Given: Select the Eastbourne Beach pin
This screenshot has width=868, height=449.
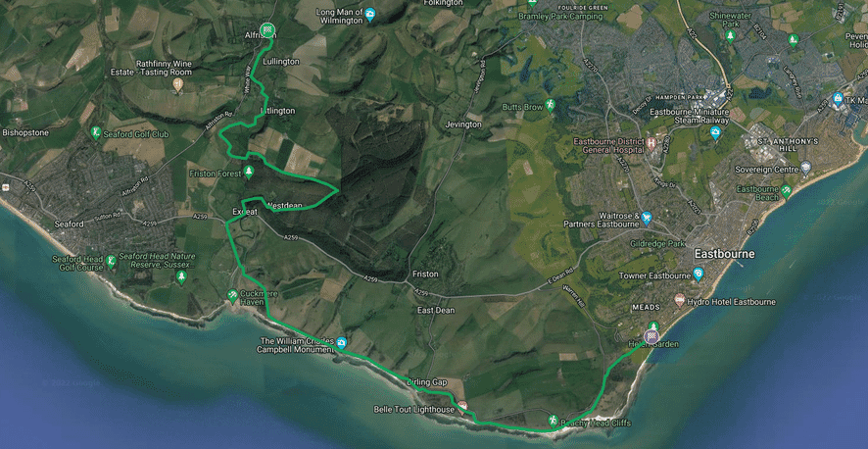Looking at the screenshot, I should pyautogui.click(x=786, y=191).
